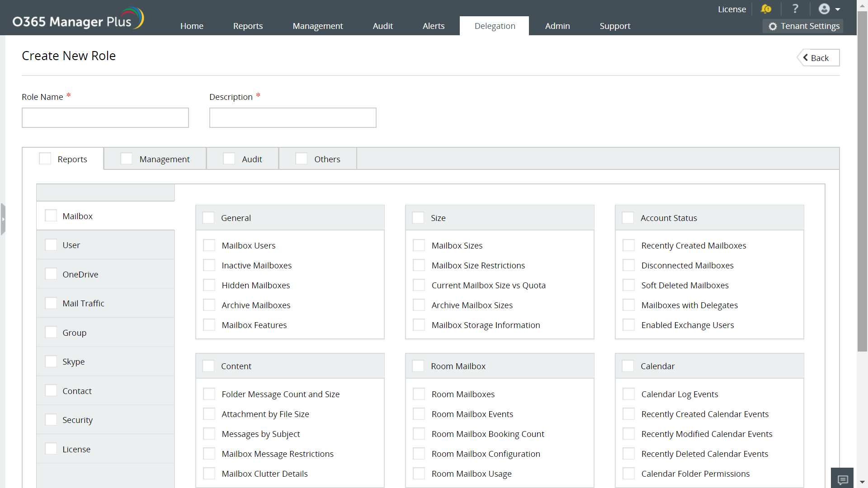Screen dimensions: 868x488
Task: Click the notification bell icon
Action: [x=766, y=9]
